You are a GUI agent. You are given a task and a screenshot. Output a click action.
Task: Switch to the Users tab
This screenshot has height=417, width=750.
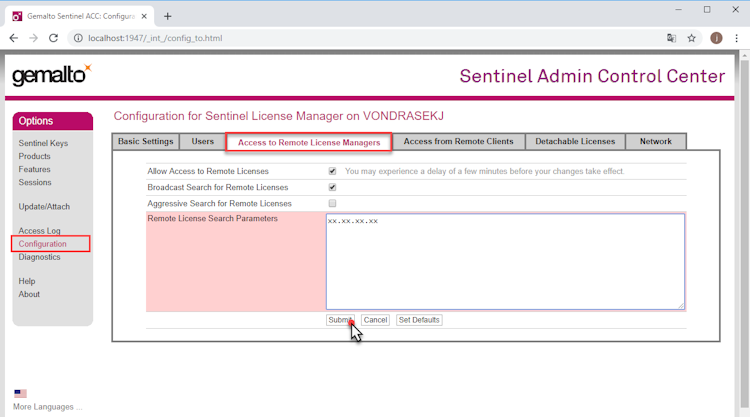(203, 142)
